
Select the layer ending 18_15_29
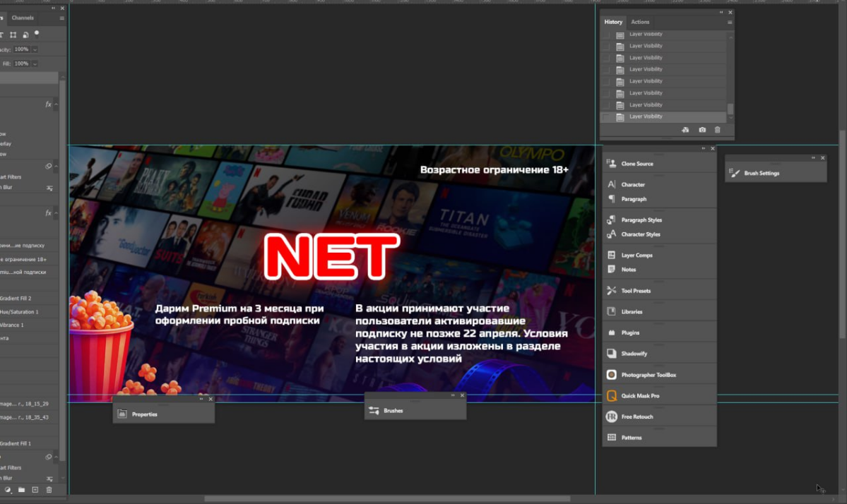[x=30, y=404]
